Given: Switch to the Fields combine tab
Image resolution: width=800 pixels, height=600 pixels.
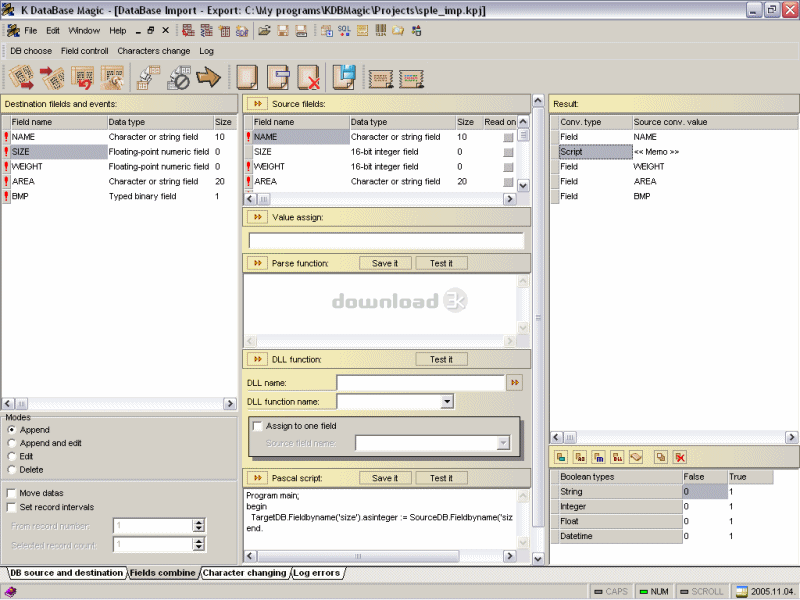Looking at the screenshot, I should click(x=163, y=573).
